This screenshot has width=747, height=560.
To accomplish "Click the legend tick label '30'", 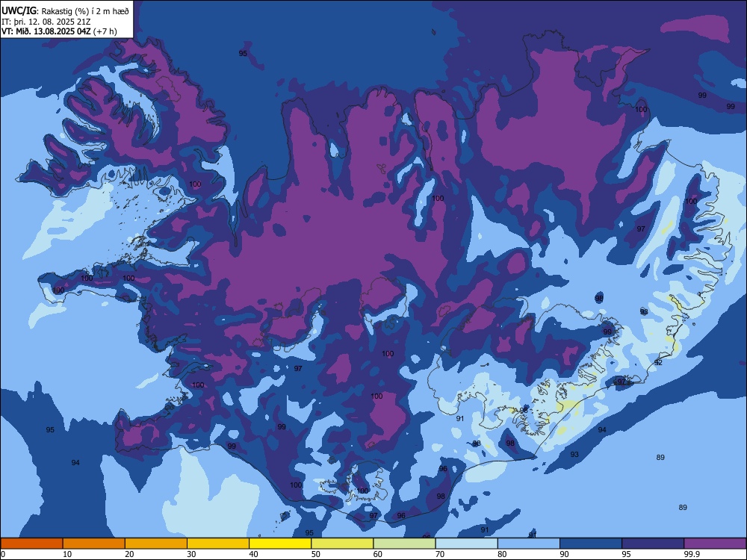I will [x=191, y=554].
